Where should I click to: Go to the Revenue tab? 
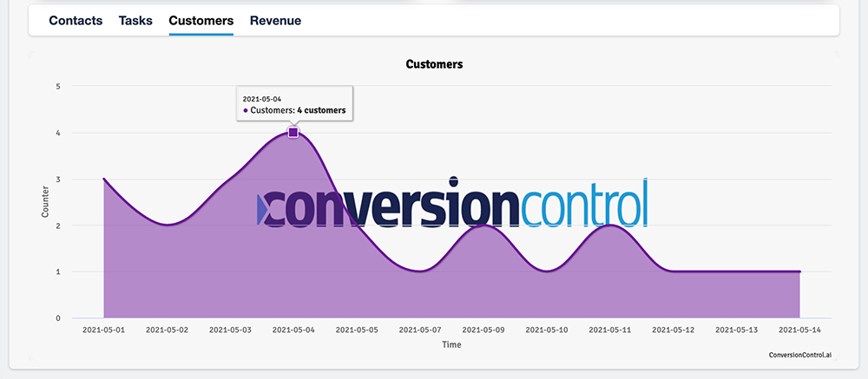[x=275, y=21]
